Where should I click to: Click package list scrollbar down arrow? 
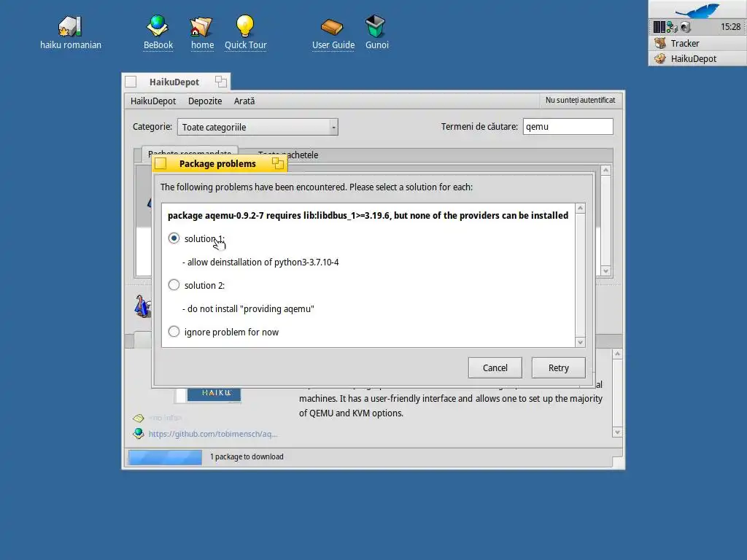click(x=605, y=271)
